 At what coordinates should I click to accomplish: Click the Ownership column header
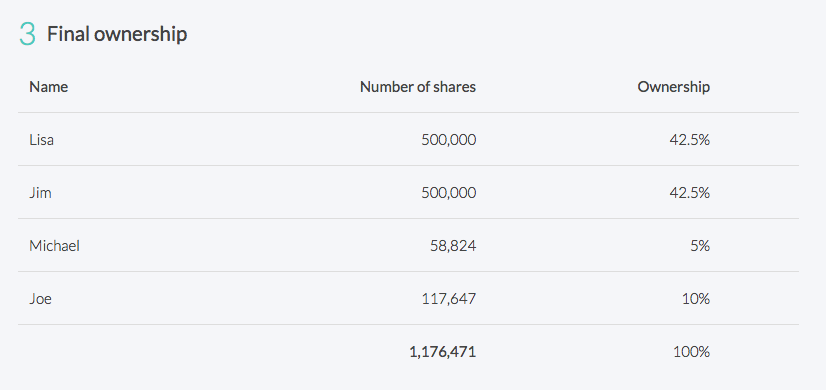(673, 87)
